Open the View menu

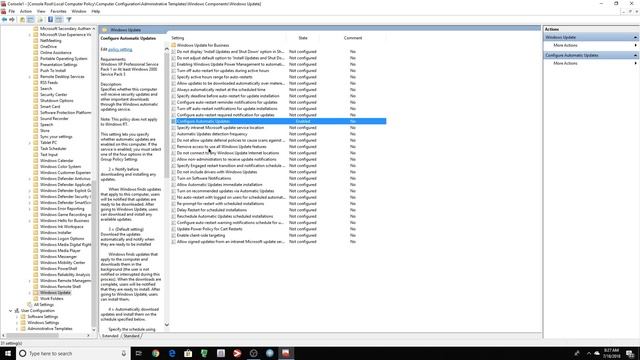[x=41, y=11]
